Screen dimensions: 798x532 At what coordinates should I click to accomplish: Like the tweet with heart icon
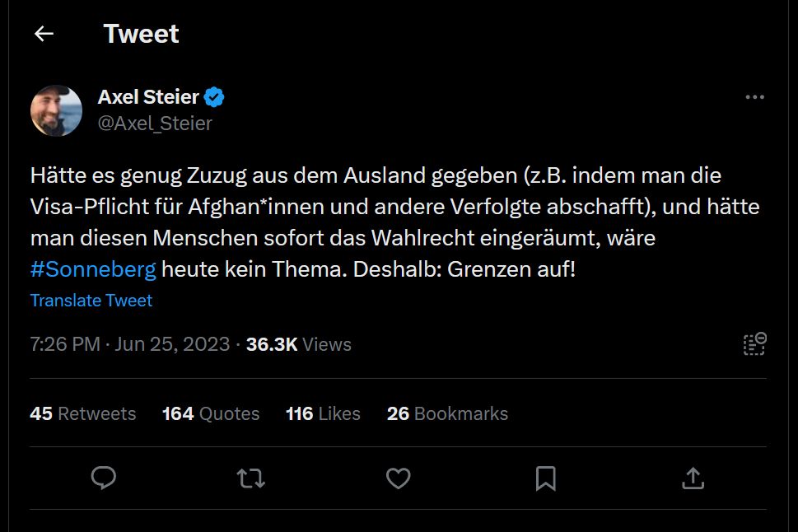[x=399, y=478]
